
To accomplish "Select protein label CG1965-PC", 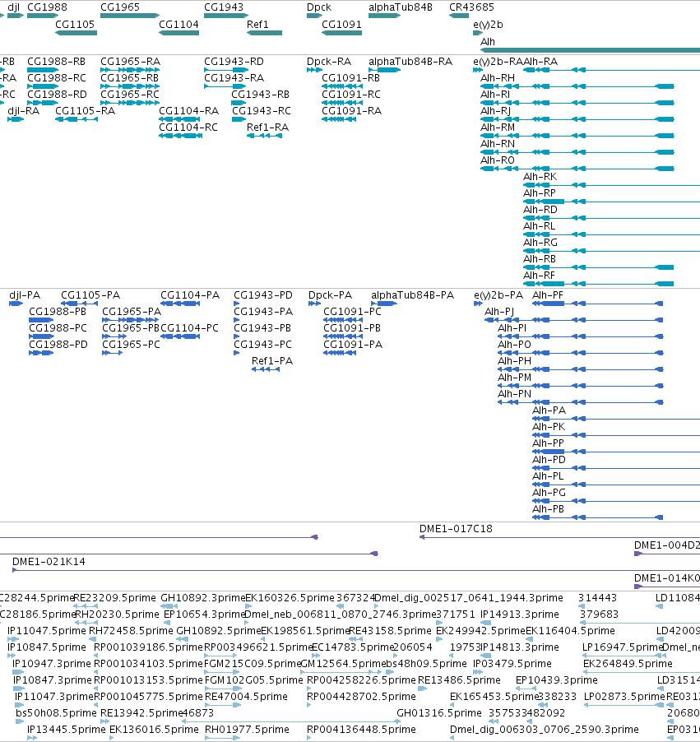I will (131, 345).
